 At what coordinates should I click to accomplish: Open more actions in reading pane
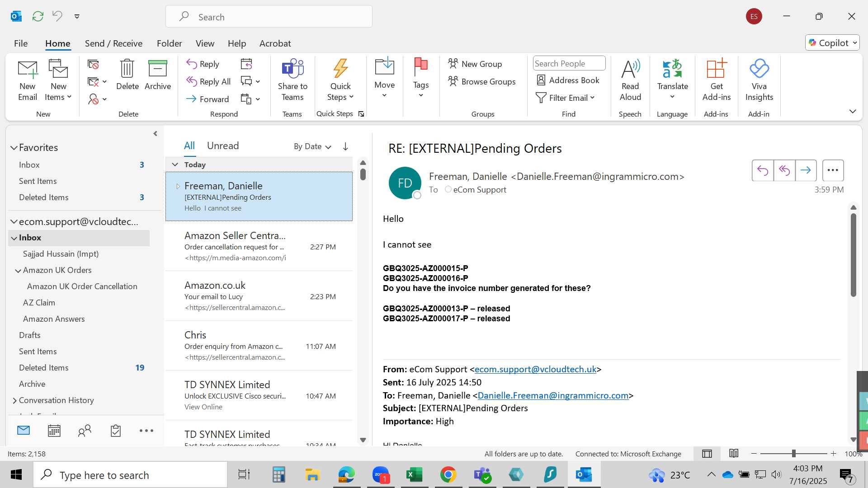coord(833,170)
